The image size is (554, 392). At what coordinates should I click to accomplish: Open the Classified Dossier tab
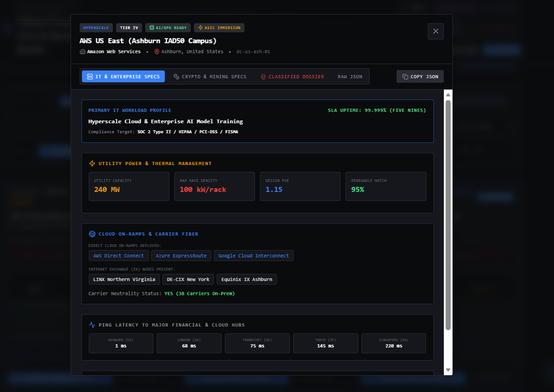[292, 76]
